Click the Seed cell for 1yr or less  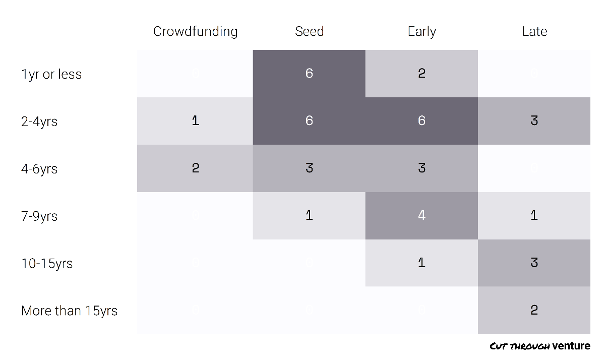(309, 74)
